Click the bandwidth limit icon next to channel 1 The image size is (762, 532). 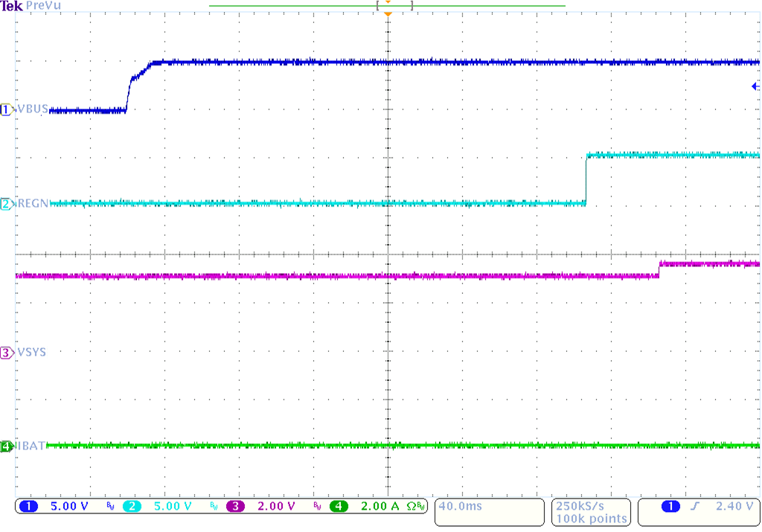click(x=110, y=506)
